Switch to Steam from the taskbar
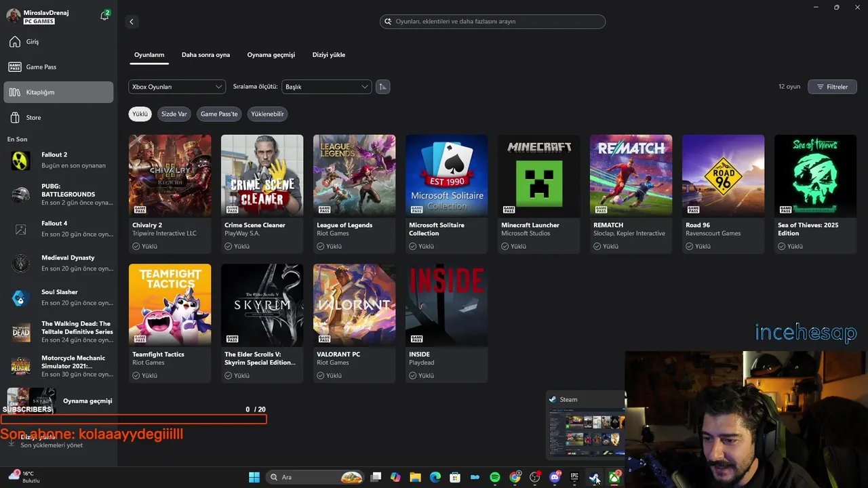This screenshot has width=868, height=488. pos(595,477)
